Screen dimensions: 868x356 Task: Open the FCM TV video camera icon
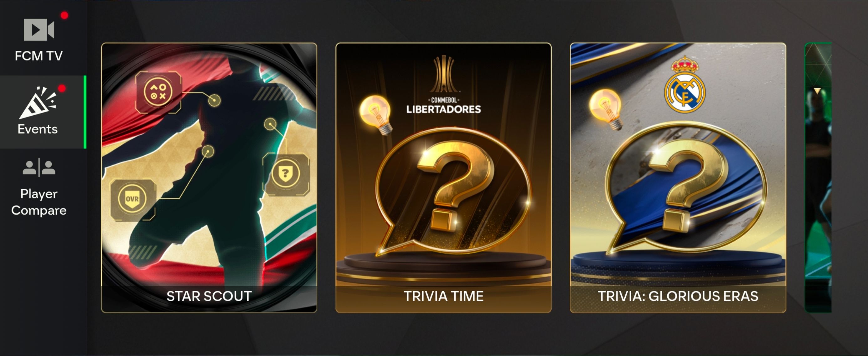[39, 30]
